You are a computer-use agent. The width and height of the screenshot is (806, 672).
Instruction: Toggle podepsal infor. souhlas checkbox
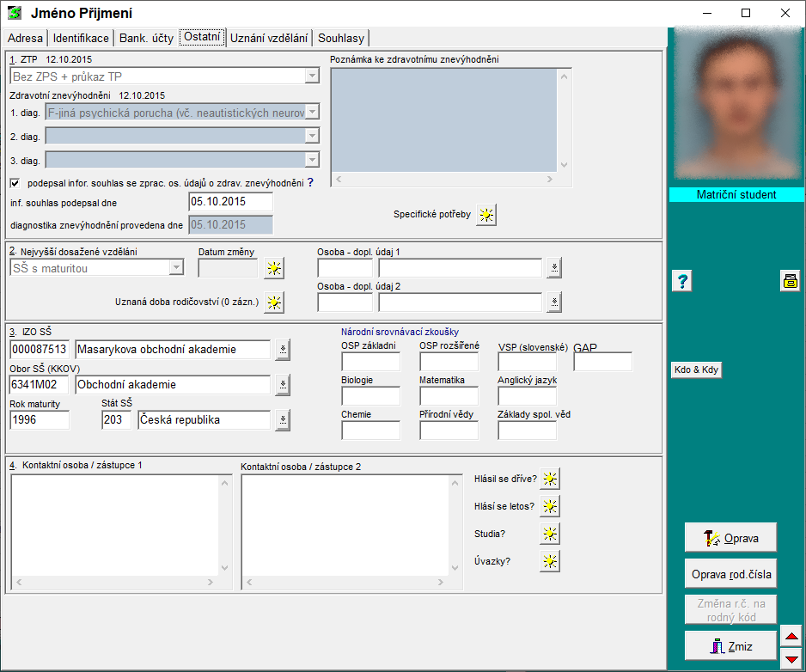tap(15, 183)
